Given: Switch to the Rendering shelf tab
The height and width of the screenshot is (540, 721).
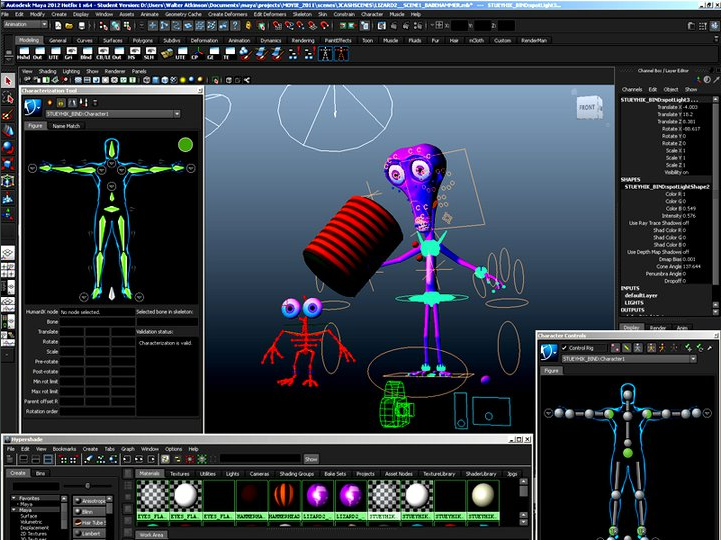Looking at the screenshot, I should [303, 40].
